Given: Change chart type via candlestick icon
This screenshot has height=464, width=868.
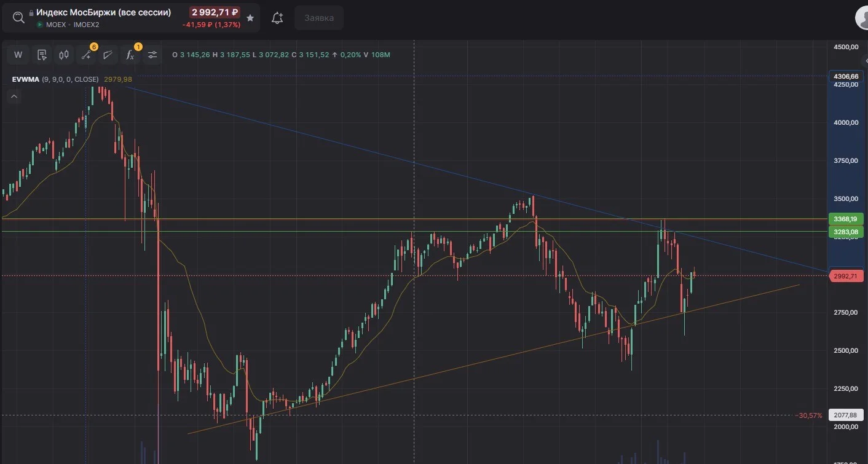Looking at the screenshot, I should [x=64, y=55].
